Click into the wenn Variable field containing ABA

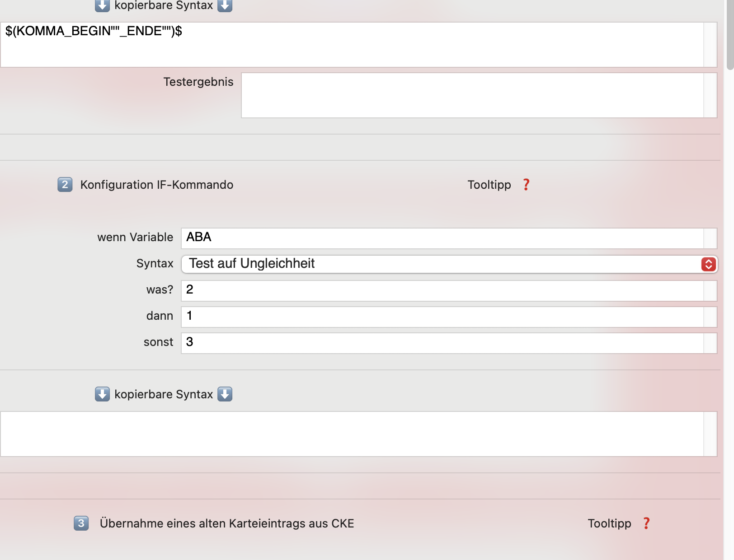click(449, 238)
